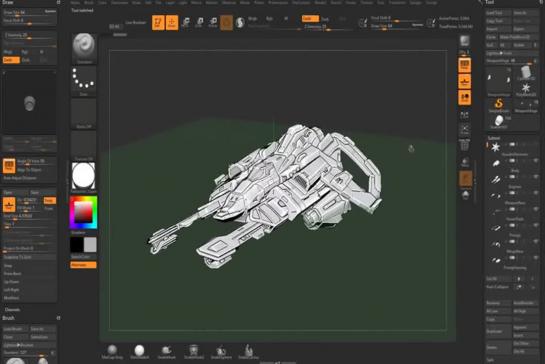Select the MatCap Gray material at bottom
The image size is (545, 364).
pyautogui.click(x=112, y=351)
